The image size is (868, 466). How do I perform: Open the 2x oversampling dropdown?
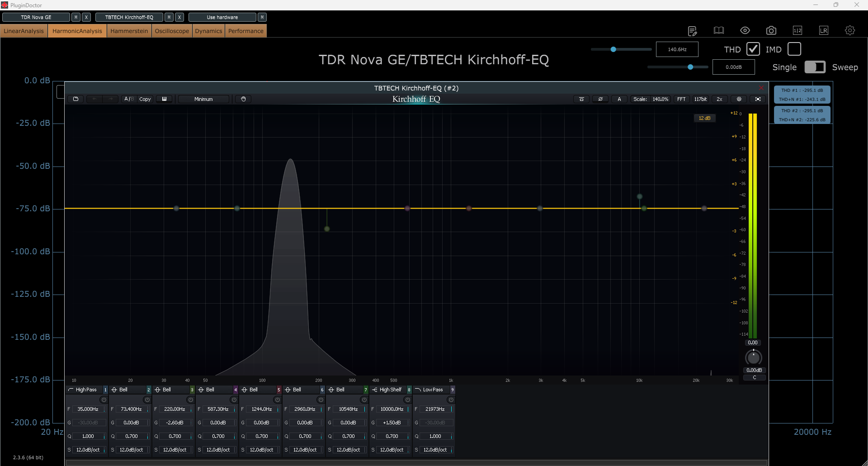pyautogui.click(x=719, y=99)
